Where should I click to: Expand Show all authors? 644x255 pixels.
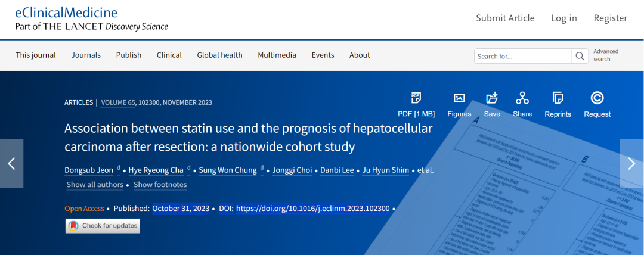point(95,185)
